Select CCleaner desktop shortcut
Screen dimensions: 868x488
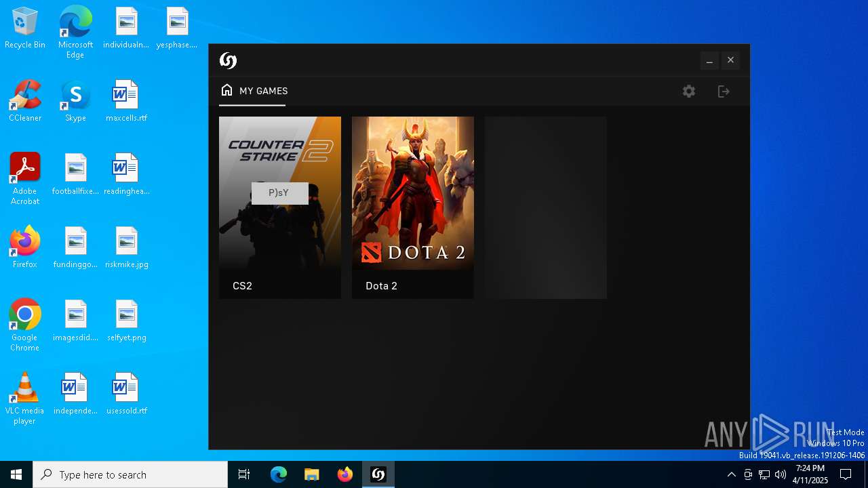(25, 101)
